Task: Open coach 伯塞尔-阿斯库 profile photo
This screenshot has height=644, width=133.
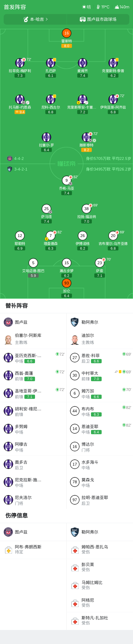Action: pos(8,339)
